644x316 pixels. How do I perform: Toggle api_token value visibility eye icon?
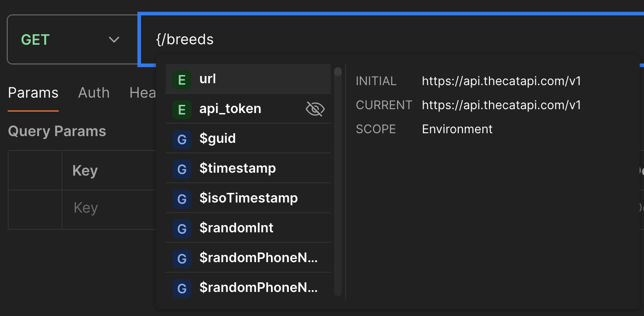(x=315, y=109)
